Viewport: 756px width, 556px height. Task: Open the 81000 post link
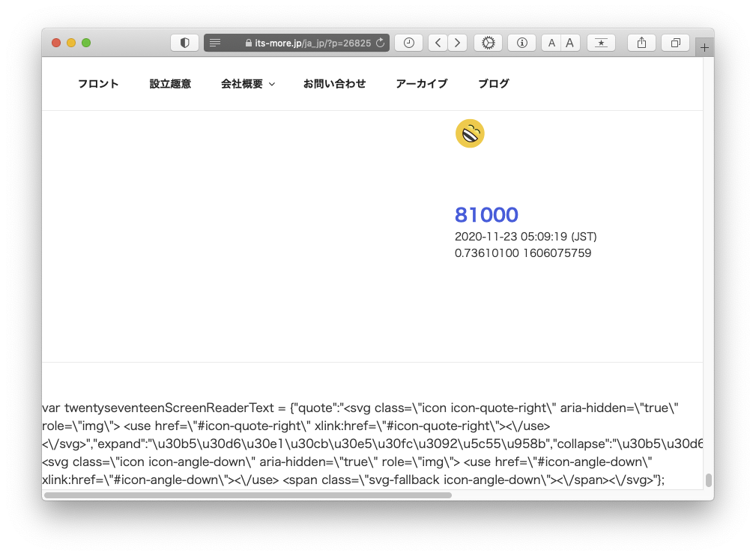pyautogui.click(x=486, y=215)
